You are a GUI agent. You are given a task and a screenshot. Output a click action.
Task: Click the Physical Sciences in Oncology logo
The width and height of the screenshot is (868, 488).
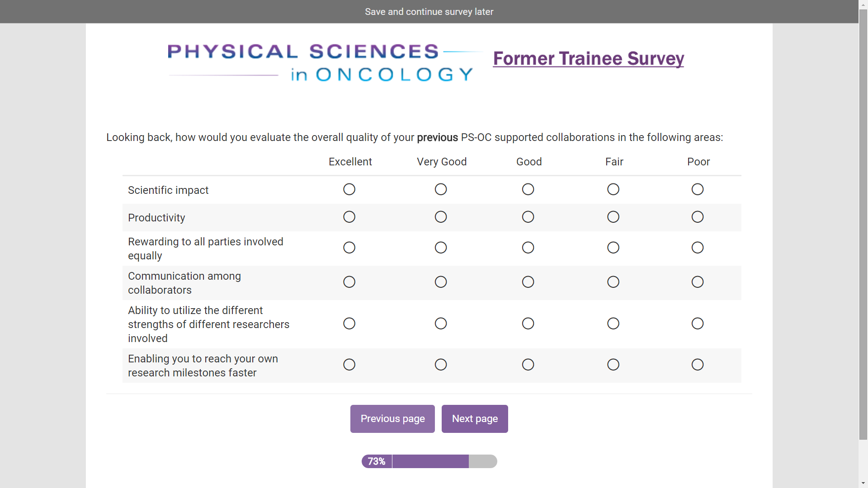321,62
